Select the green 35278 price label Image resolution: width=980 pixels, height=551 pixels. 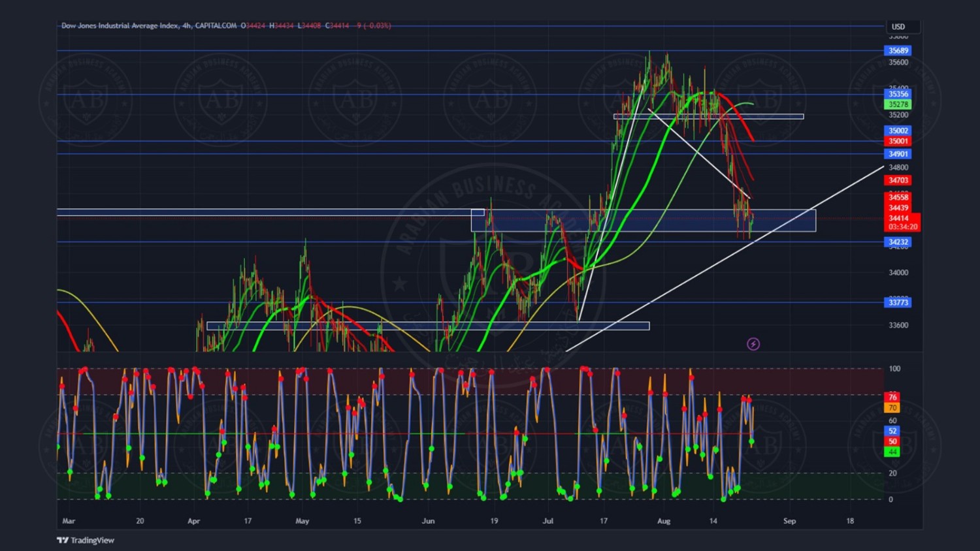[x=898, y=104]
